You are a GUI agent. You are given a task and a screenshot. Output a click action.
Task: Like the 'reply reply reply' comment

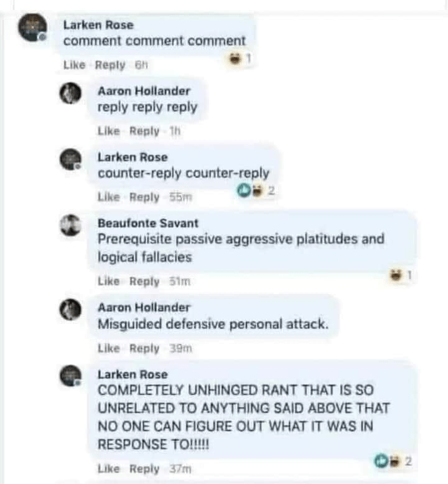[x=108, y=131]
